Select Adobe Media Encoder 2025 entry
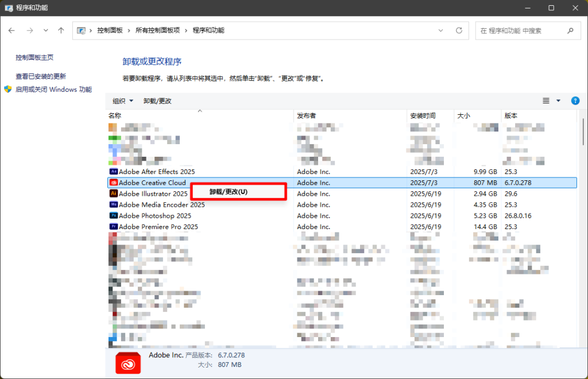 pyautogui.click(x=161, y=204)
